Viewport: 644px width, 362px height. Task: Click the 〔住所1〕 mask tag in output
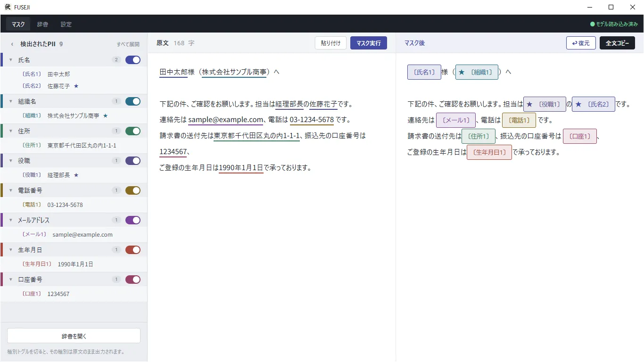(x=479, y=136)
